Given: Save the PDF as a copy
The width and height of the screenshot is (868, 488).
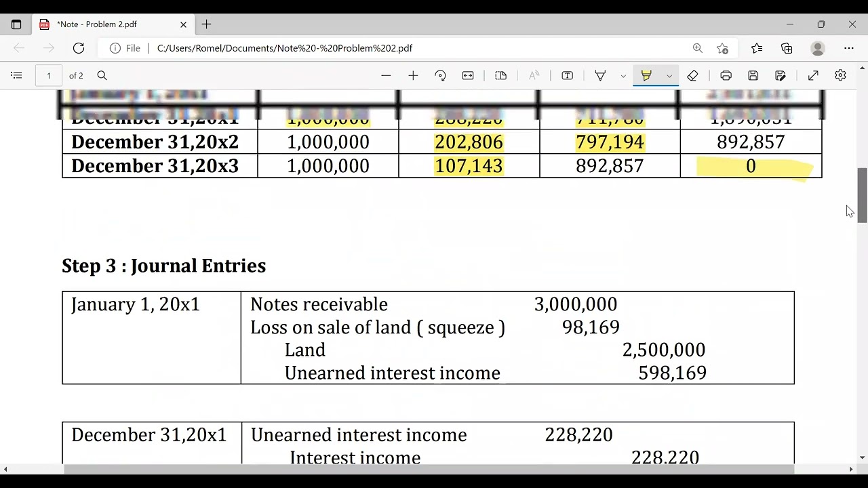Looking at the screenshot, I should click(x=781, y=75).
